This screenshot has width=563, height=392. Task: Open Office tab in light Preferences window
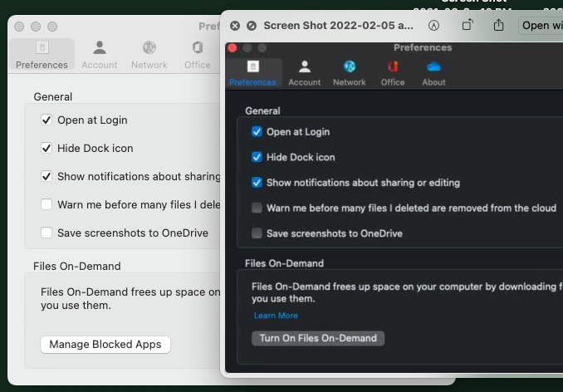pos(198,54)
